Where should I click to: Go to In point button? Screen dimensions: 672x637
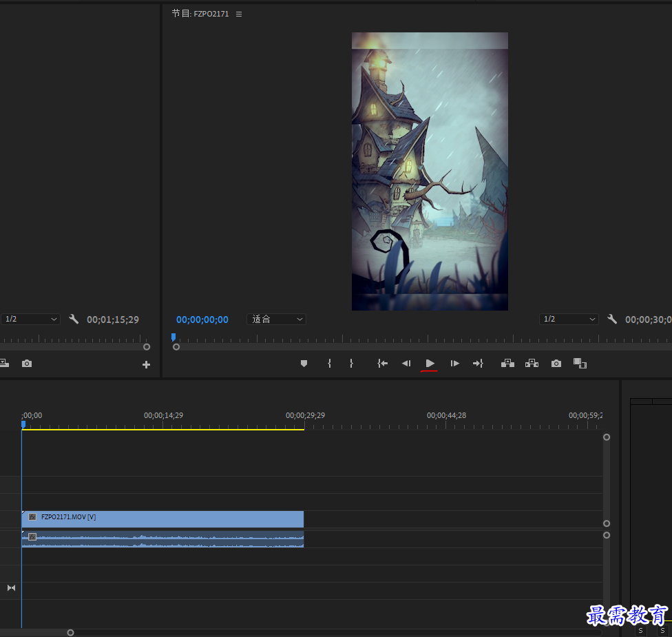[x=382, y=364]
